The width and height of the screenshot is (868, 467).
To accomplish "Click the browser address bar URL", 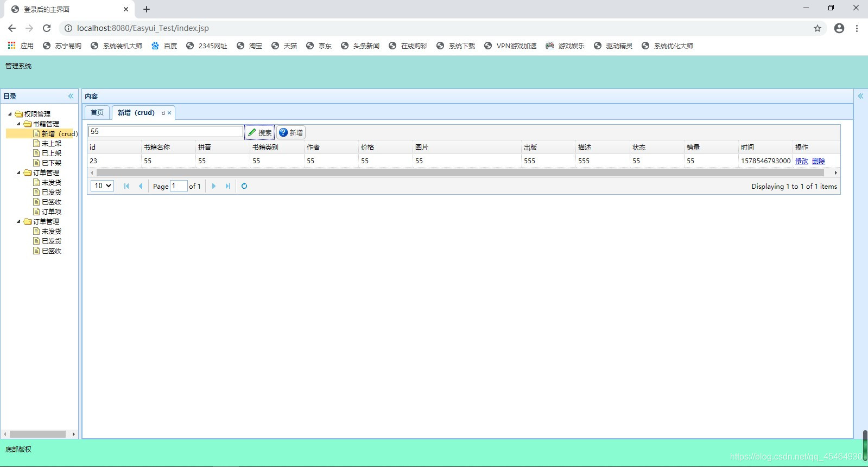I will click(143, 28).
